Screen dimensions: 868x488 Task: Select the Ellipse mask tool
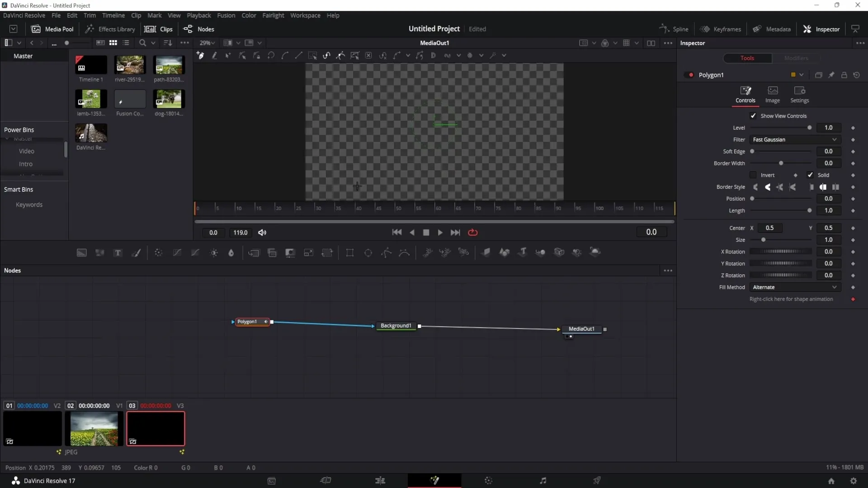368,253
